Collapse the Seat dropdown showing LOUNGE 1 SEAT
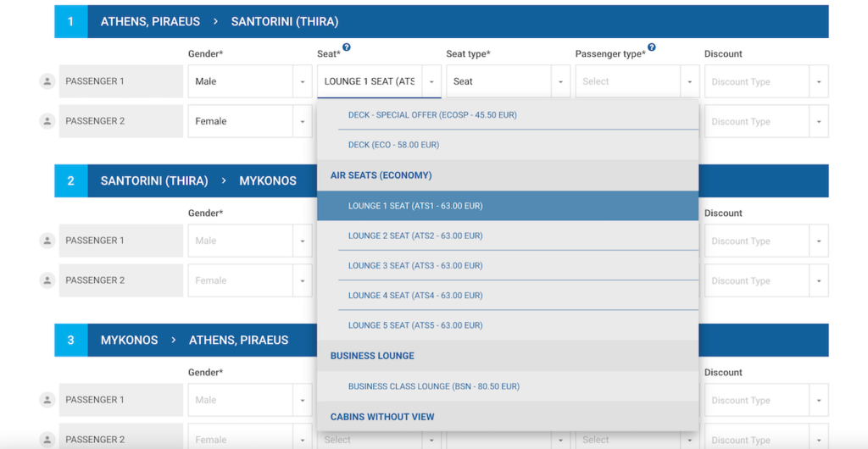The width and height of the screenshot is (868, 449). tap(379, 81)
